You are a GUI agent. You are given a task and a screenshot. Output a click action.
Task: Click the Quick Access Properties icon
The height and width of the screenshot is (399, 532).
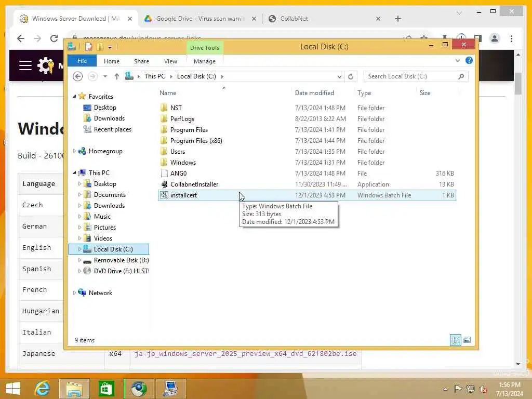pyautogui.click(x=88, y=47)
